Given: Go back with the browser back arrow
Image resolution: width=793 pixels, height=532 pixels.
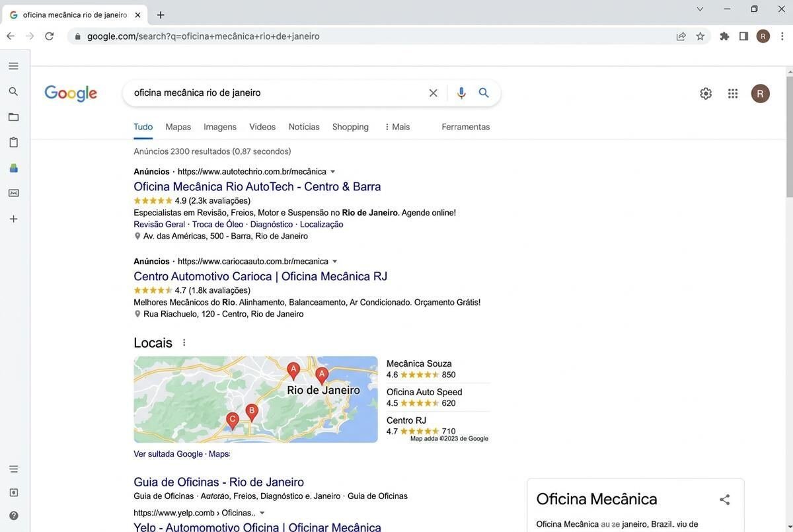Looking at the screenshot, I should coord(11,36).
